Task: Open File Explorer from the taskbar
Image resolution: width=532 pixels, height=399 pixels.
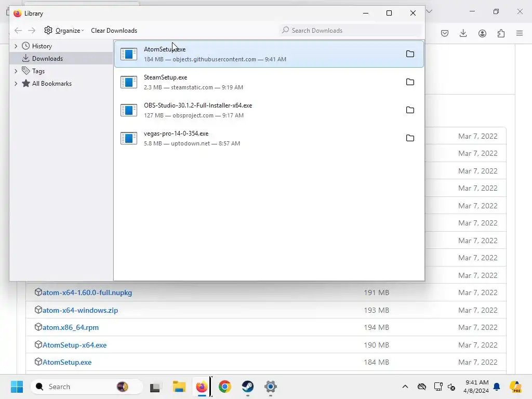Action: pos(179,387)
